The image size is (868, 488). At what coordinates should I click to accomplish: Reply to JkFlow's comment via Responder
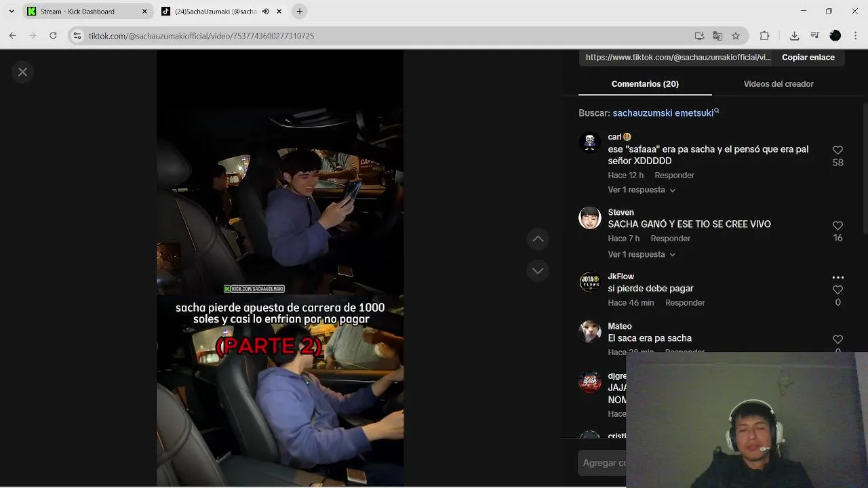coord(685,303)
